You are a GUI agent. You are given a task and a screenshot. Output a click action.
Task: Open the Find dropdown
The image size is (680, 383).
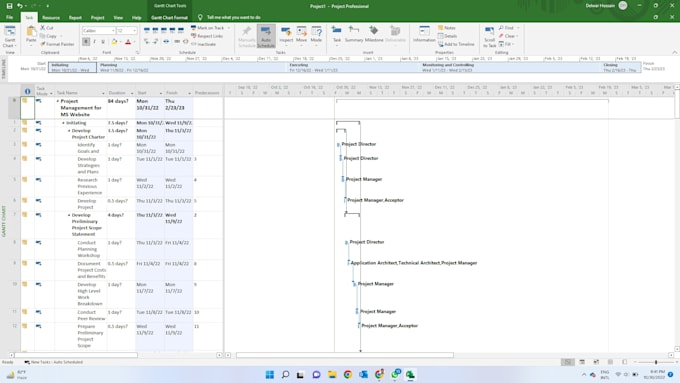(518, 28)
